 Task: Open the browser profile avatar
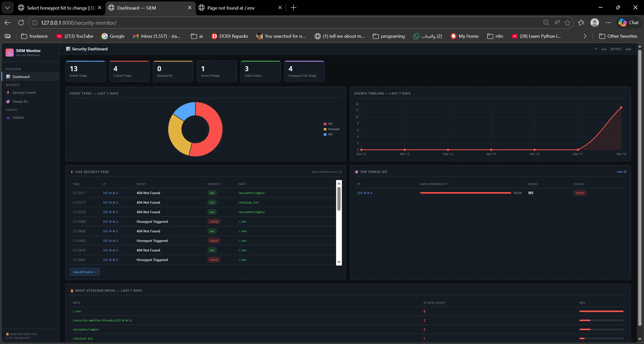coord(595,23)
